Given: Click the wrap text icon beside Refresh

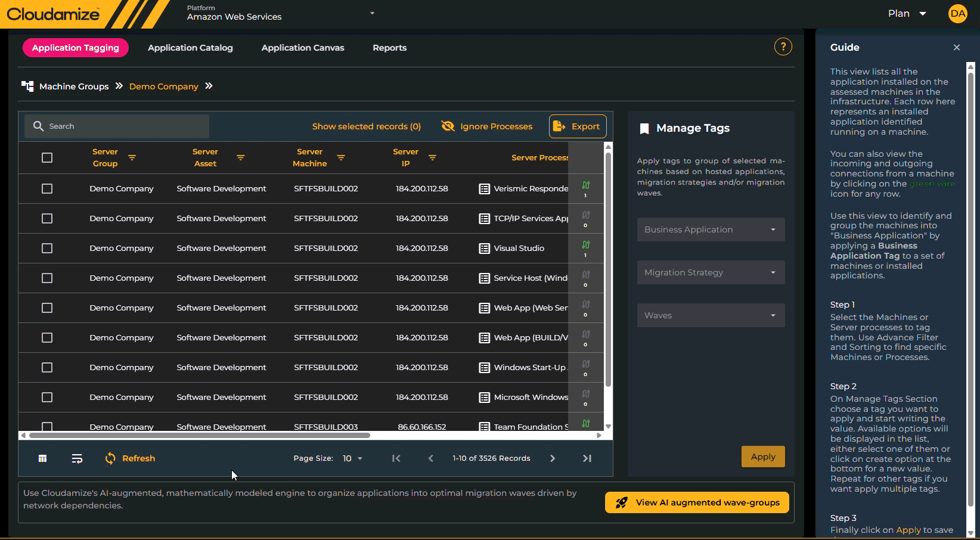Looking at the screenshot, I should (x=77, y=458).
